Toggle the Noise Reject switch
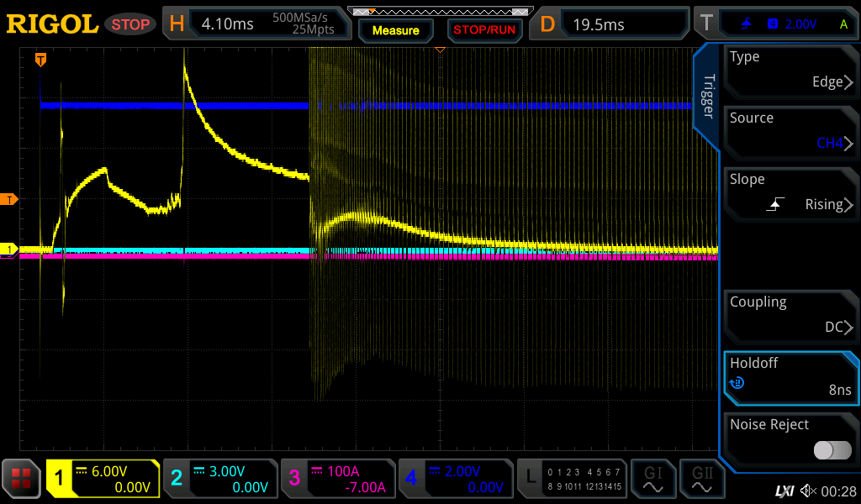Viewport: 861px width, 504px height. point(832,450)
